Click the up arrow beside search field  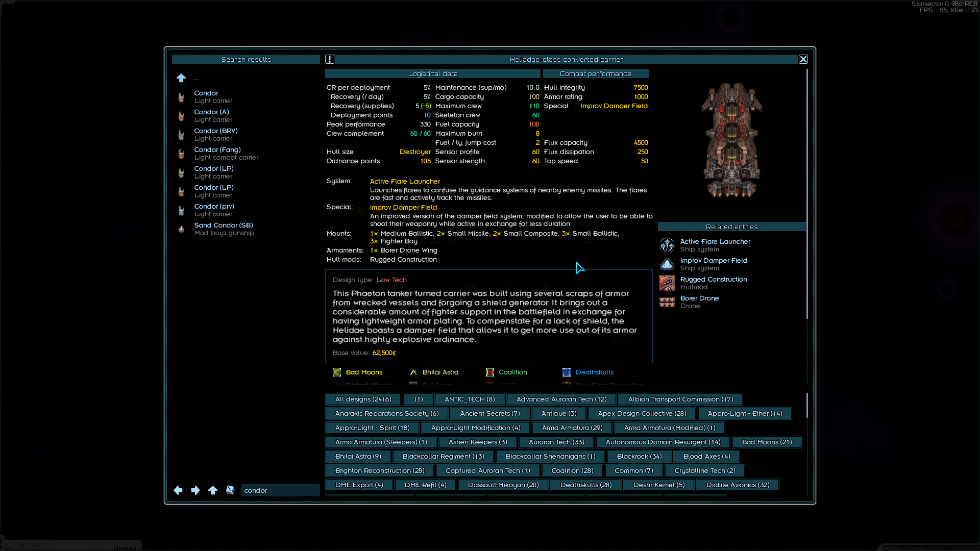213,490
